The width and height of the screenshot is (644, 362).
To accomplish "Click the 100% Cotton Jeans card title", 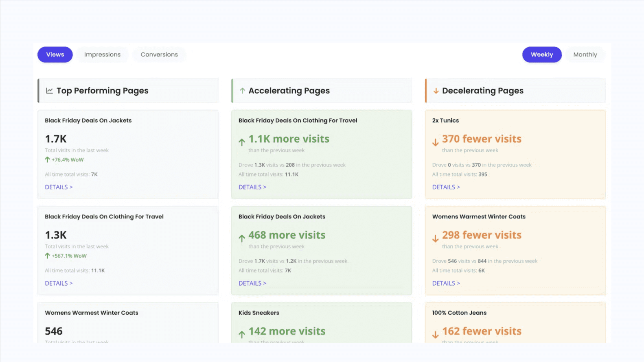I will [459, 313].
